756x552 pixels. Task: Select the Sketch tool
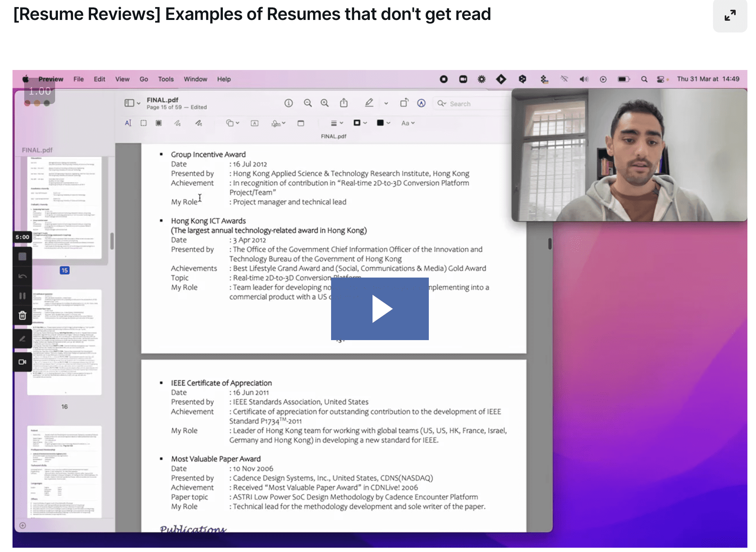pyautogui.click(x=177, y=123)
